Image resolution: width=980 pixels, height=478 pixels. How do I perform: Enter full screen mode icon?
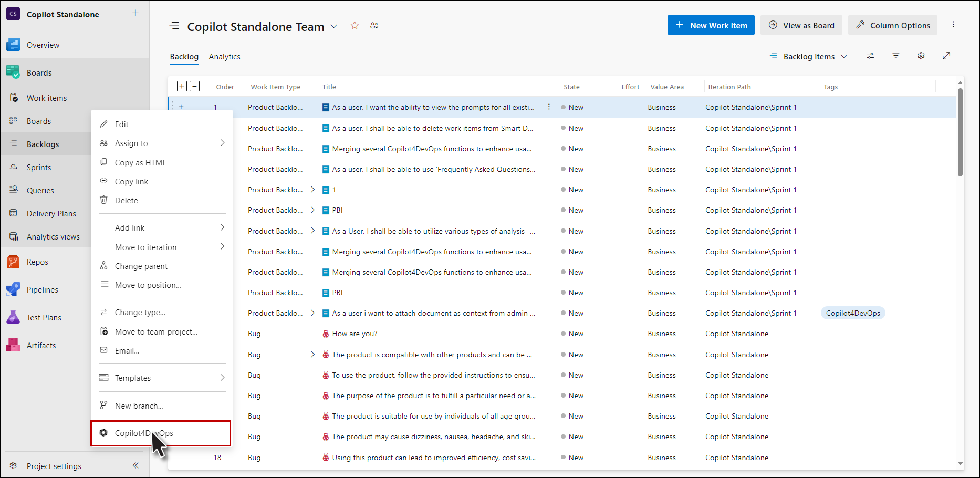point(946,56)
